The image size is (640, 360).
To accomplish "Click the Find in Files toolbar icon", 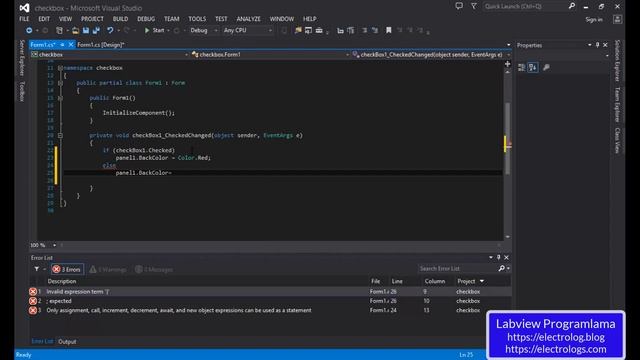I will pyautogui.click(x=298, y=30).
